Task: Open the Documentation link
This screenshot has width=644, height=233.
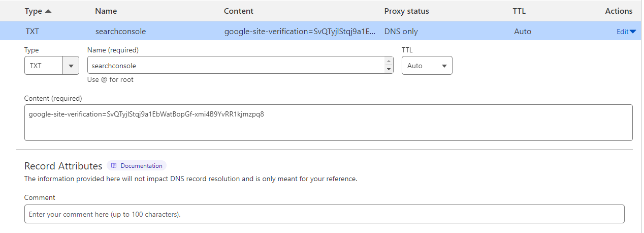Action: point(141,166)
